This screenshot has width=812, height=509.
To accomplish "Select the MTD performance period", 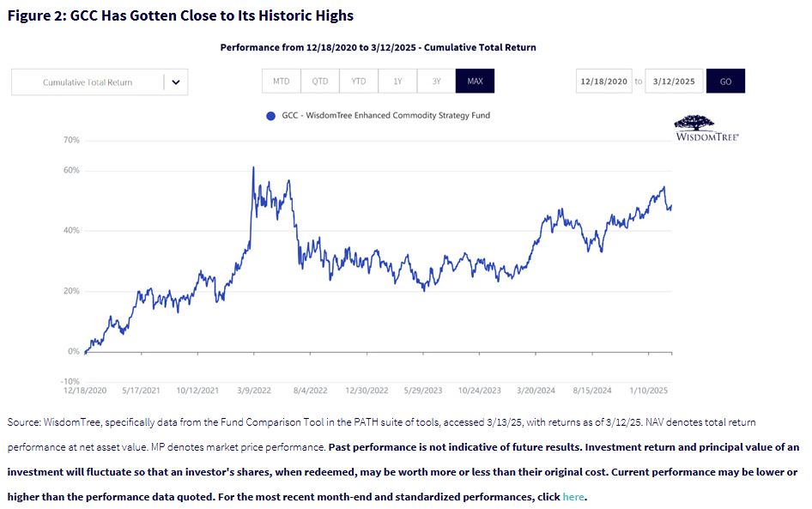I will 281,81.
